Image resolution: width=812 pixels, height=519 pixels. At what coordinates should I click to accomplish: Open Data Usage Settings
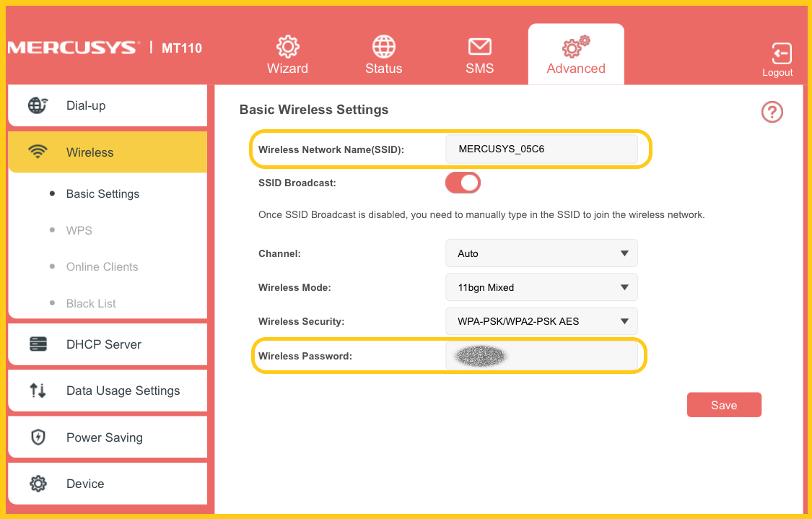pyautogui.click(x=108, y=391)
